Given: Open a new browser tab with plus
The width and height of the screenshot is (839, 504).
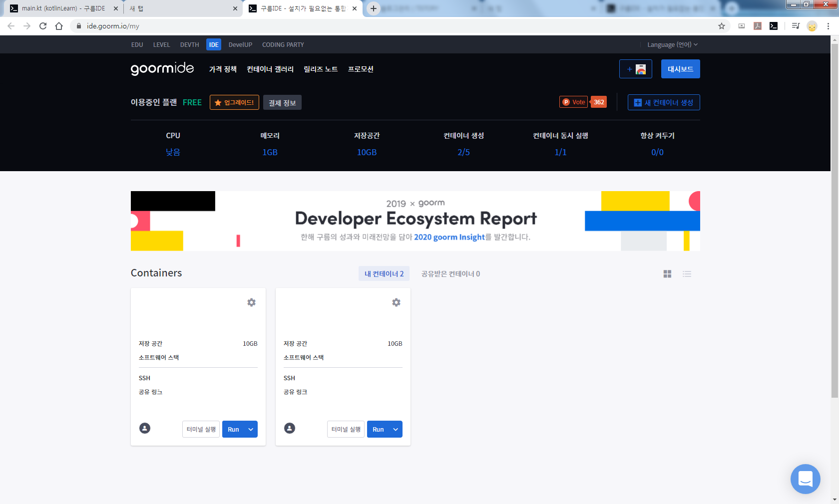Looking at the screenshot, I should click(x=373, y=8).
